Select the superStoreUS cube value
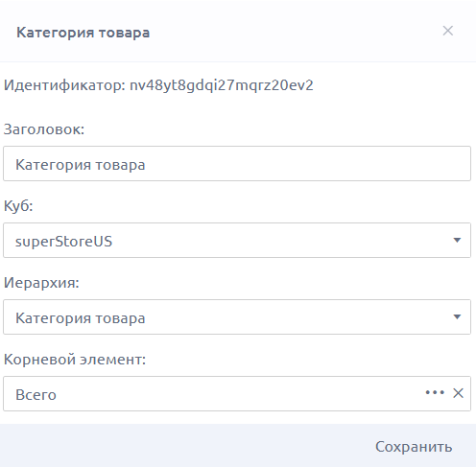The width and height of the screenshot is (476, 467). point(63,241)
